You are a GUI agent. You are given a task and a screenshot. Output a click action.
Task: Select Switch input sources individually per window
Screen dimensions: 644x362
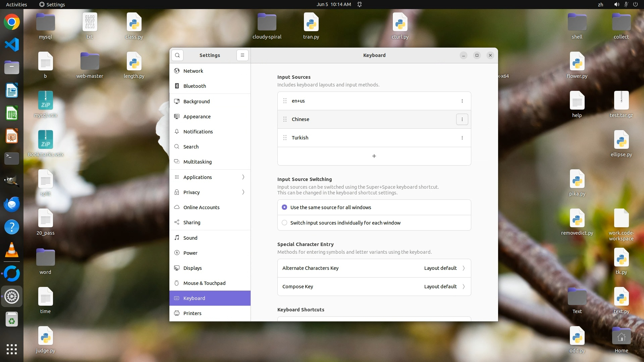[284, 223]
